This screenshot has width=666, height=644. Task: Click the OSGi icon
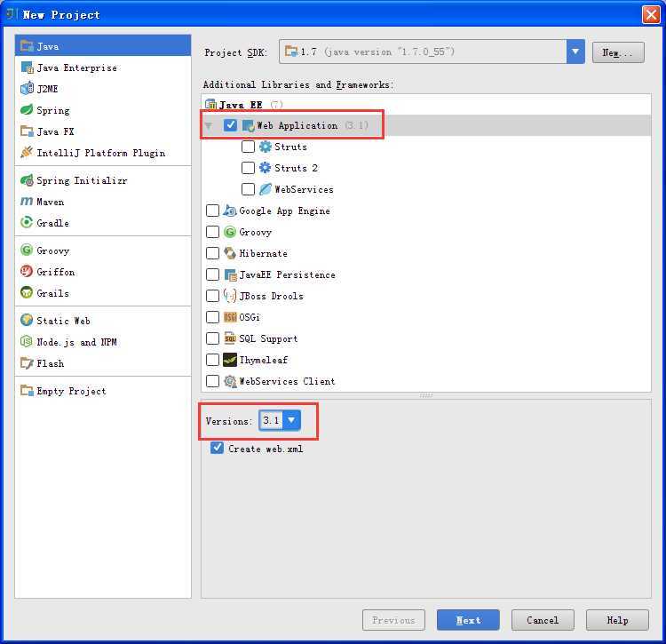point(230,317)
